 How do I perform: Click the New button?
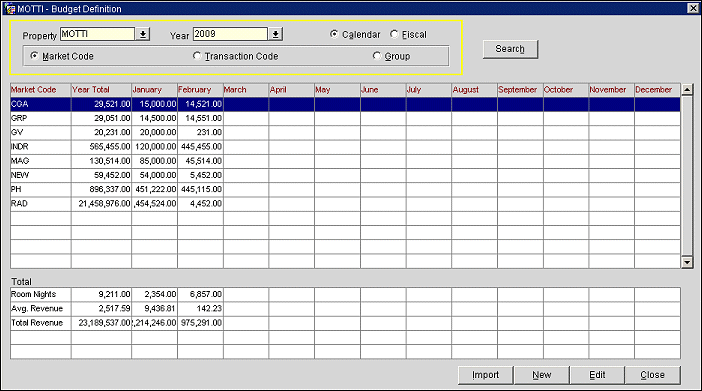(542, 375)
